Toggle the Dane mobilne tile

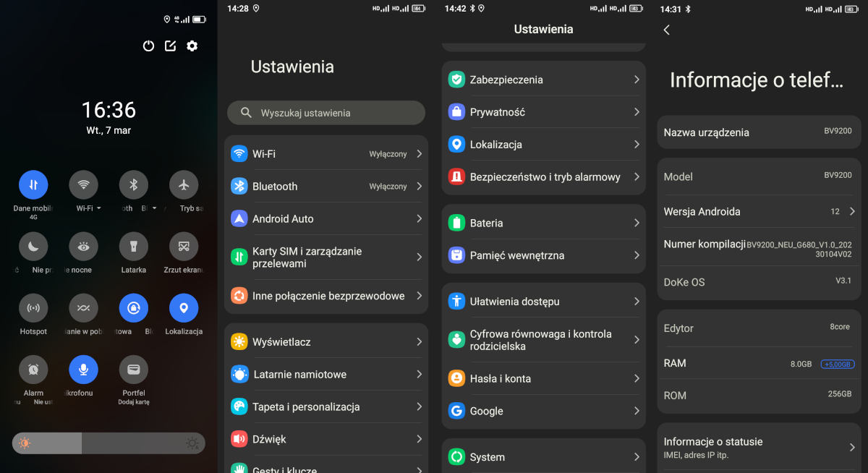(x=33, y=185)
